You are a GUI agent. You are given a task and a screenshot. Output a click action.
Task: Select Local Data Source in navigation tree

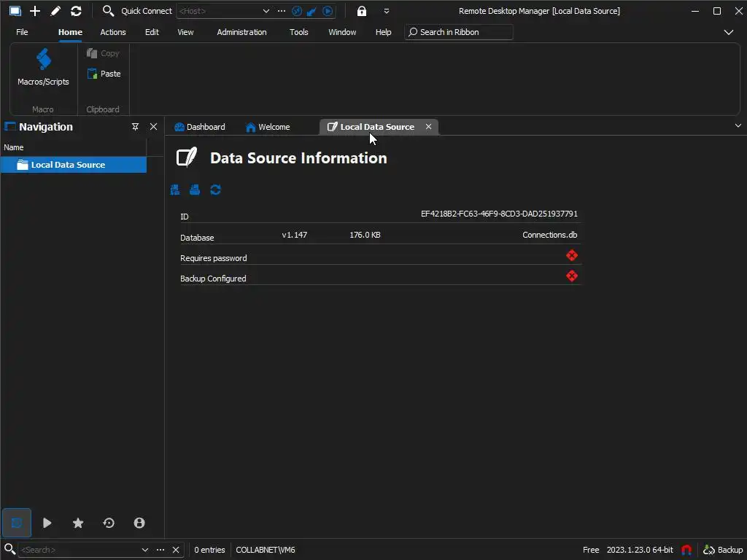[x=74, y=165]
